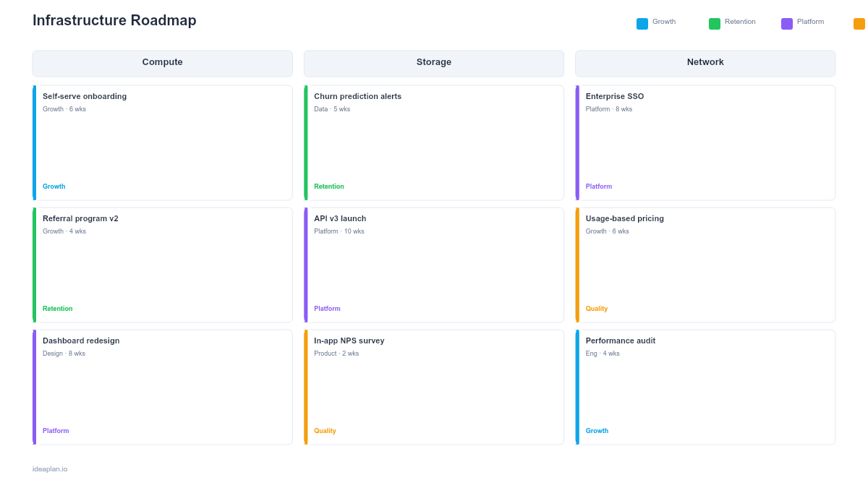Open the Churn prediction alerts card

click(x=433, y=142)
